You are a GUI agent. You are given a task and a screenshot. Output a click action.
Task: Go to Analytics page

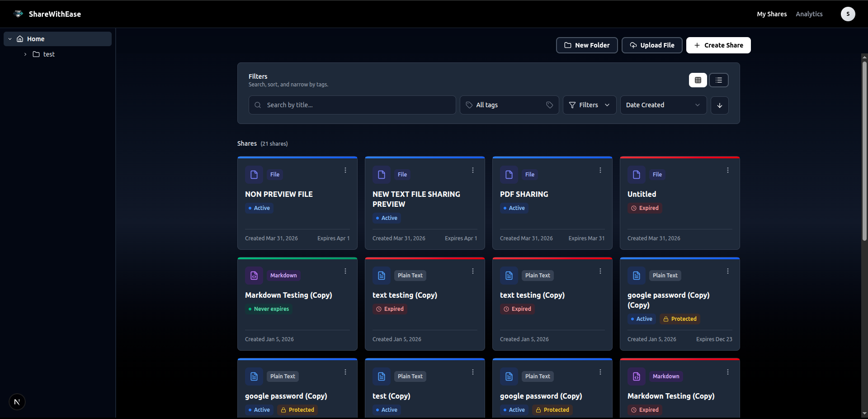coord(809,14)
